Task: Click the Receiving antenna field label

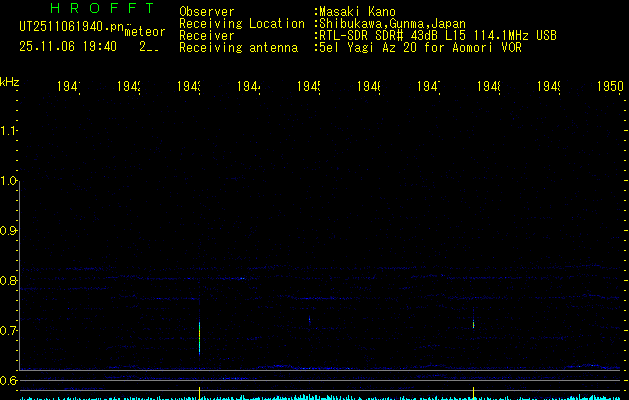Action: (237, 47)
